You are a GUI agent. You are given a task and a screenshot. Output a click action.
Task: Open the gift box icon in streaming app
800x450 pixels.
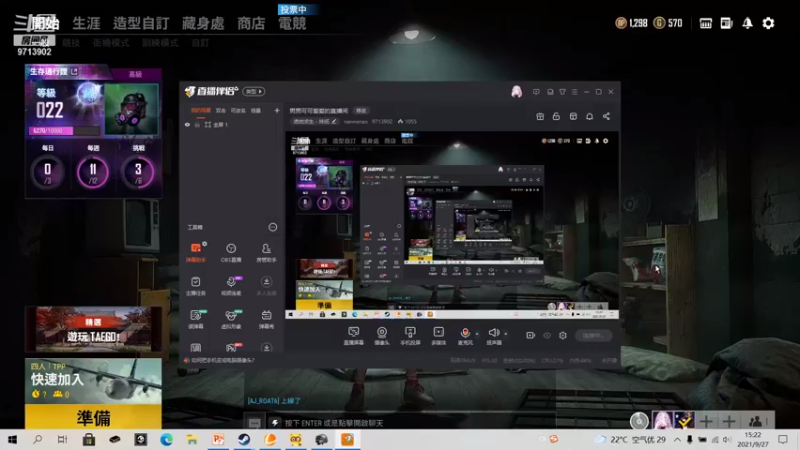tap(540, 116)
